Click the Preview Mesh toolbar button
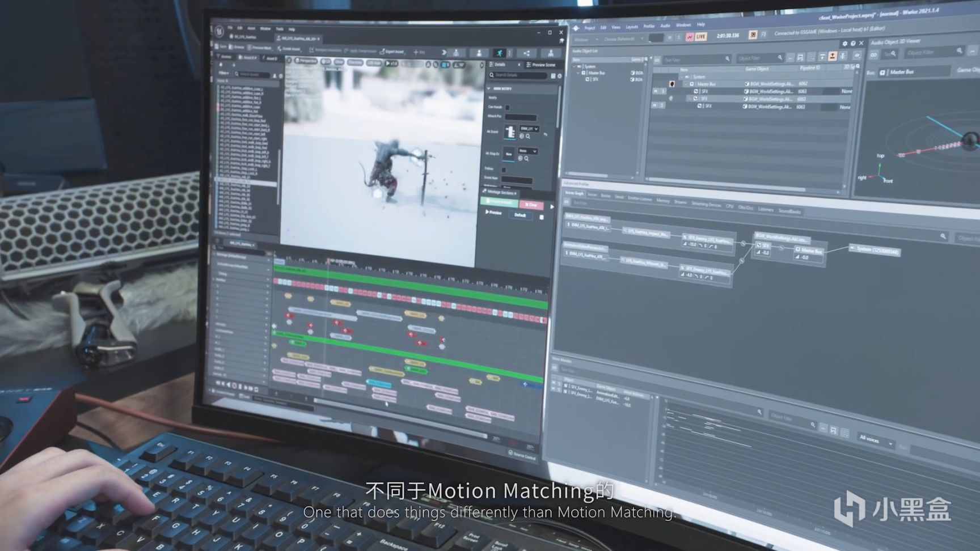980x551 pixels. click(x=260, y=48)
